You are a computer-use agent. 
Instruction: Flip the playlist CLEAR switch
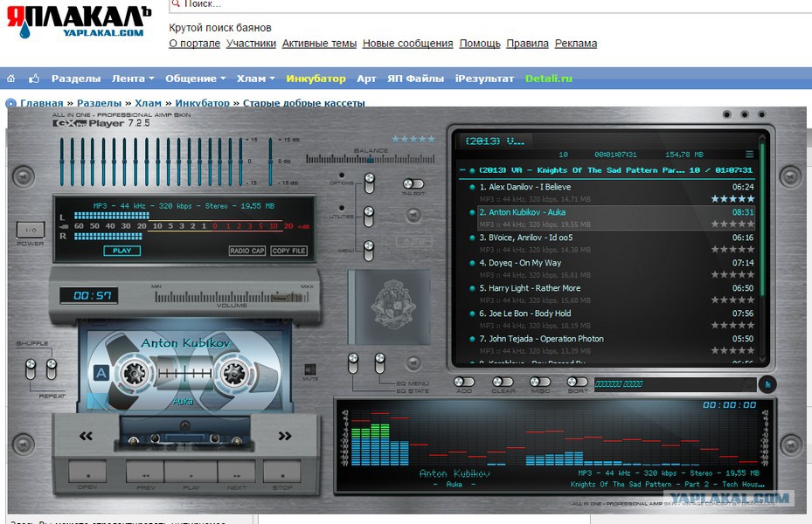coord(502,382)
